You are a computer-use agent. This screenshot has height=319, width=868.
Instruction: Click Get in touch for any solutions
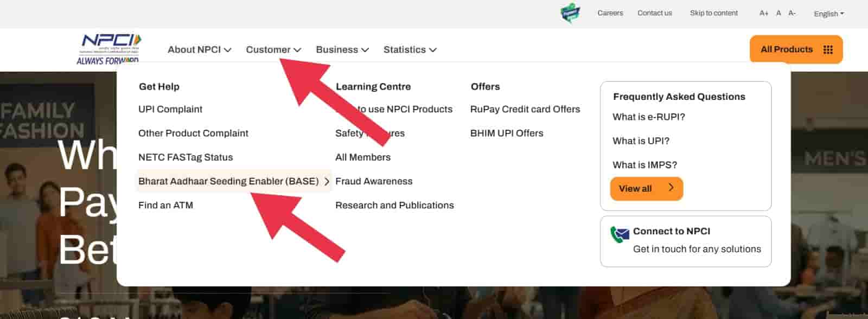697,249
